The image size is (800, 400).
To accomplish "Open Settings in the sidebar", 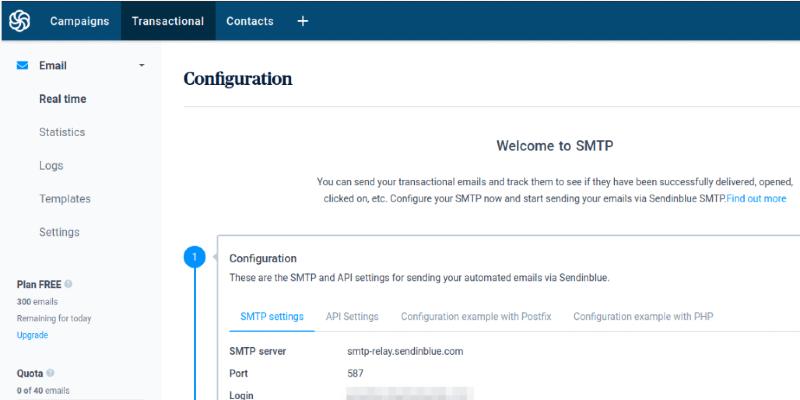I will point(59,232).
